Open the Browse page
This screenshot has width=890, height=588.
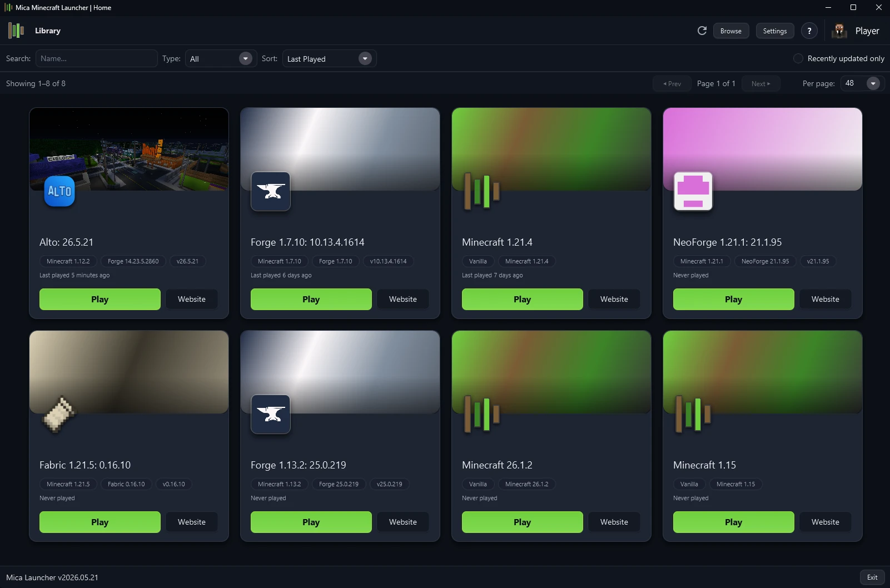click(x=731, y=31)
